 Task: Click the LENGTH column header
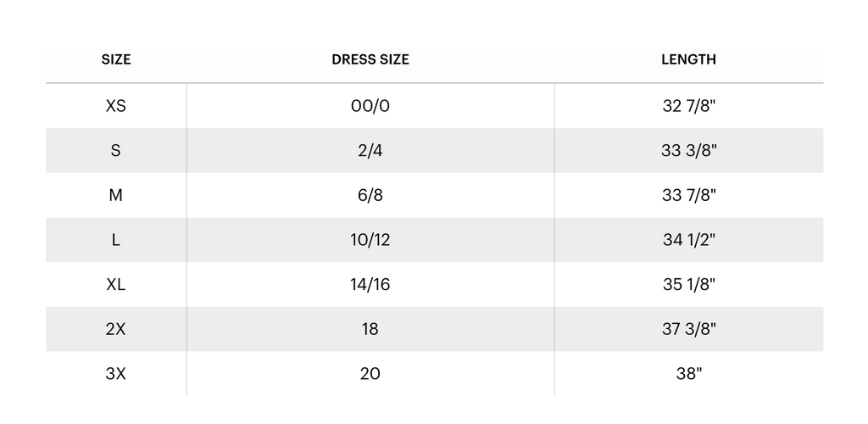coord(688,60)
